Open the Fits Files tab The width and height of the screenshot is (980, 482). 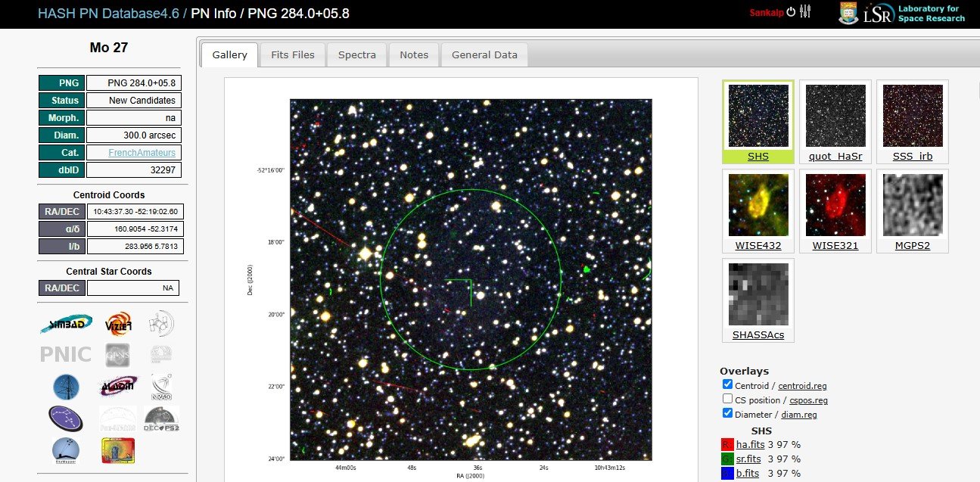[x=293, y=54]
